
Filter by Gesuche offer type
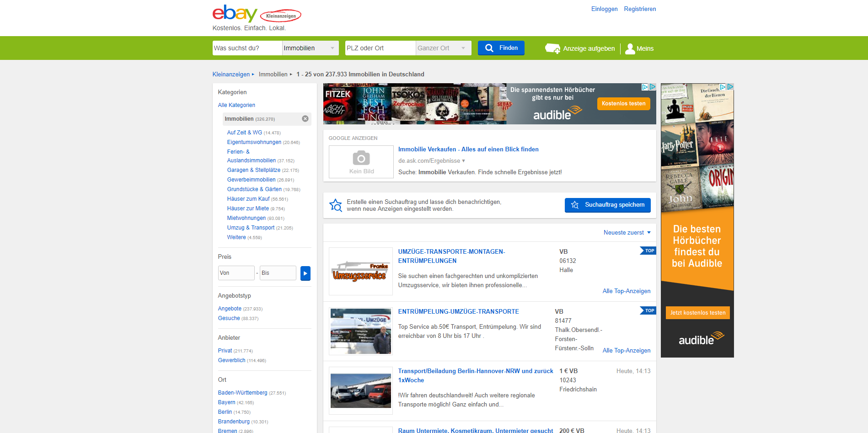coord(229,318)
